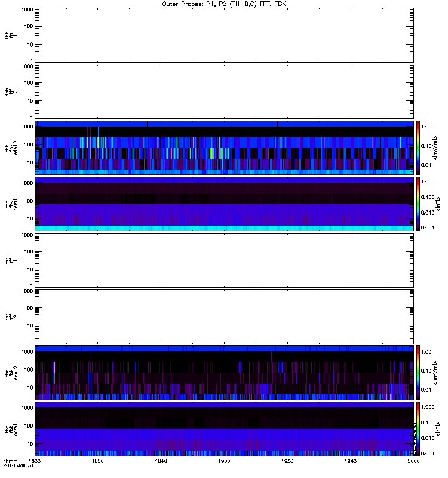448x478 pixels.
Task: Click inside the empty thc fff 2 plot area
Action: coord(224,317)
